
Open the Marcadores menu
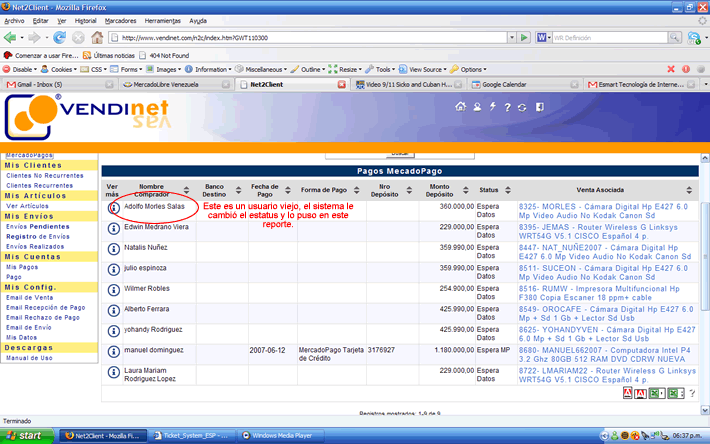pyautogui.click(x=120, y=21)
